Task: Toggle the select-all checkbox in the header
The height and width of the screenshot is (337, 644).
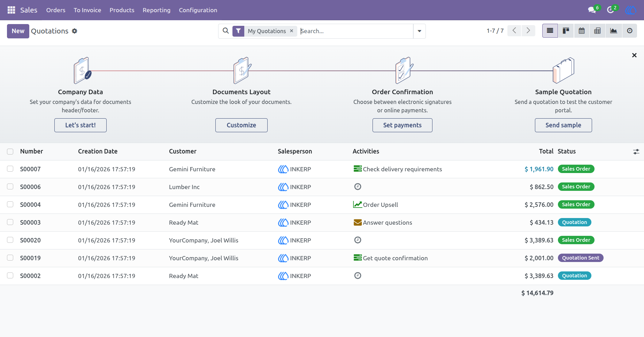Action: 10,151
